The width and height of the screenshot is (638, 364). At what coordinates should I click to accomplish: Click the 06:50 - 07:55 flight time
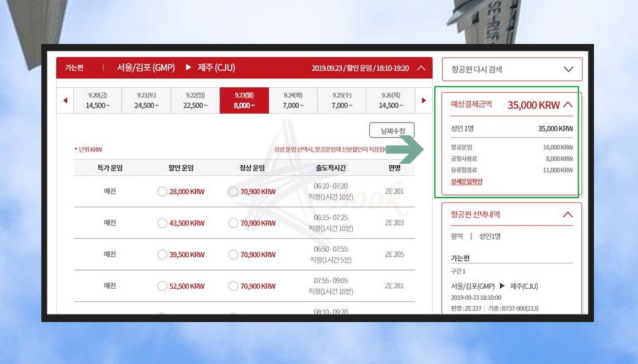331,249
